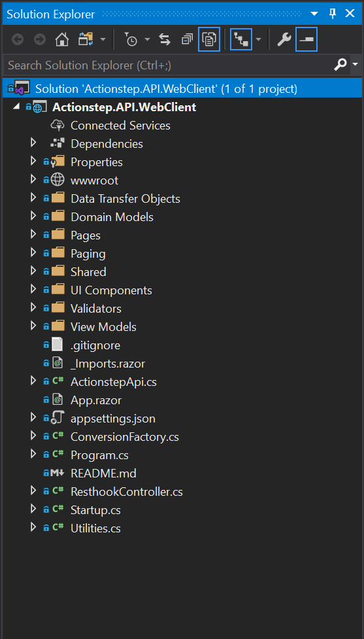Select the Pages folder label
The width and height of the screenshot is (364, 639).
click(86, 235)
